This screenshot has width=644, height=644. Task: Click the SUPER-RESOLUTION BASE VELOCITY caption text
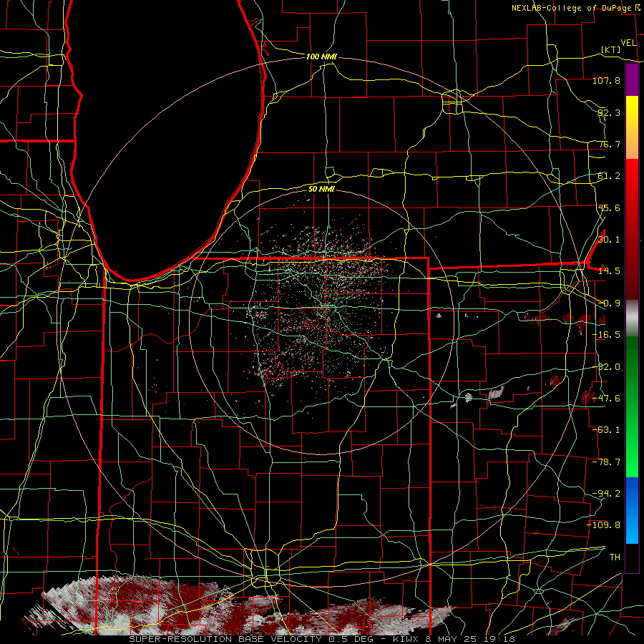click(x=227, y=639)
